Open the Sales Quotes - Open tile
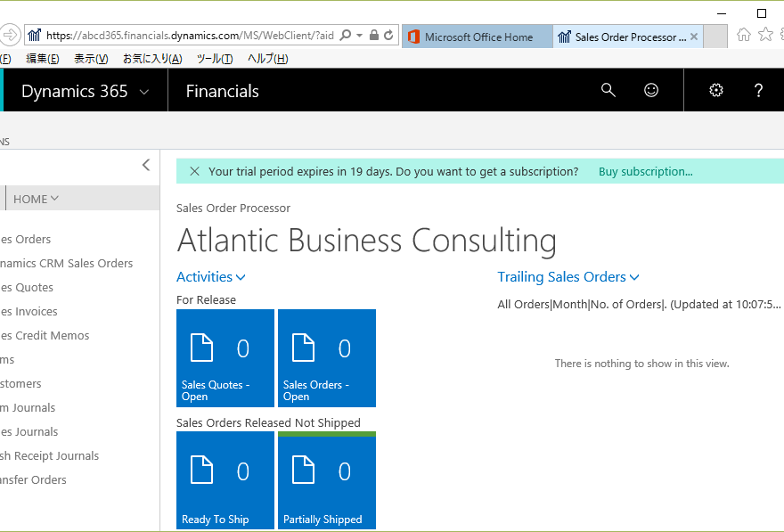This screenshot has height=532, width=784. [225, 358]
